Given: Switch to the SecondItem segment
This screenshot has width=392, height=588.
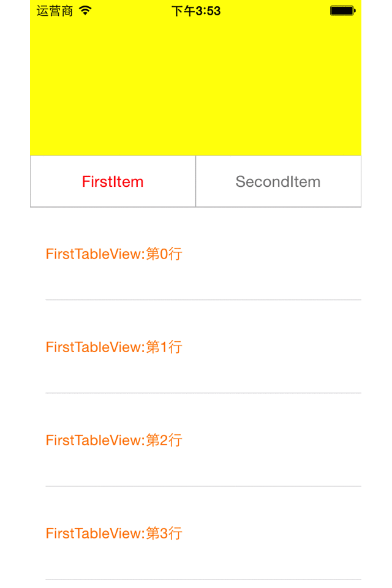Looking at the screenshot, I should [278, 181].
